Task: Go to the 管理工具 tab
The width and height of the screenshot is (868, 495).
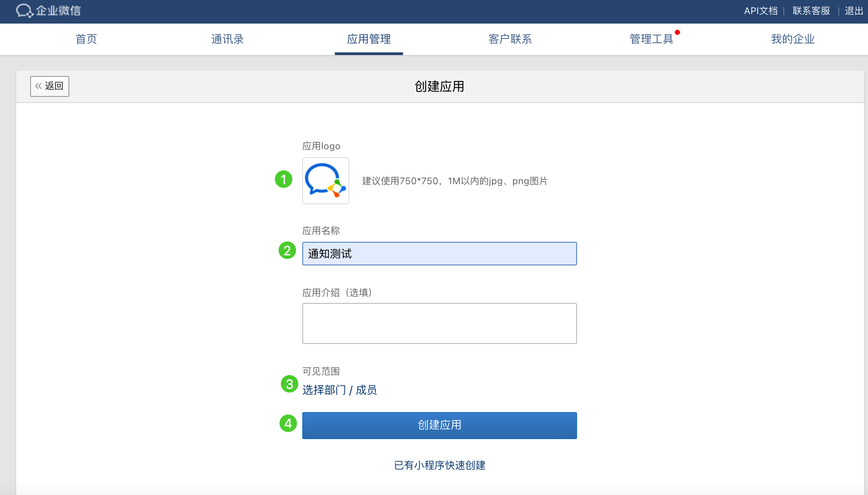Action: (x=651, y=39)
